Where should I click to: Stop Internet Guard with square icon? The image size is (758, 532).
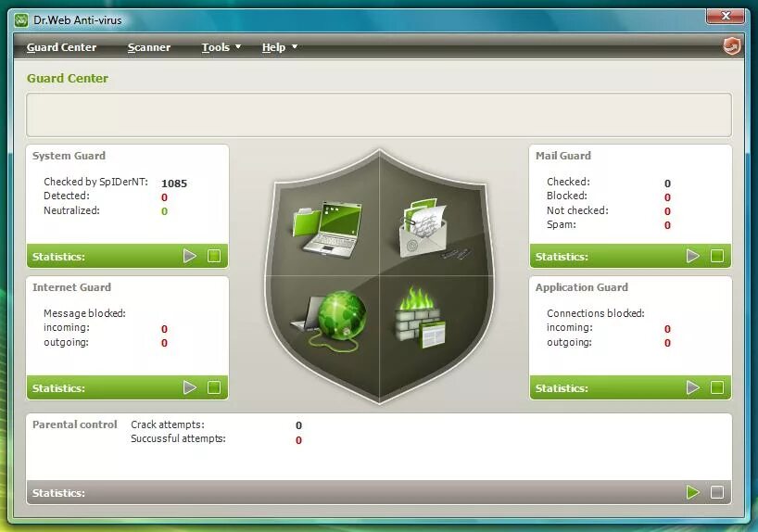click(214, 387)
